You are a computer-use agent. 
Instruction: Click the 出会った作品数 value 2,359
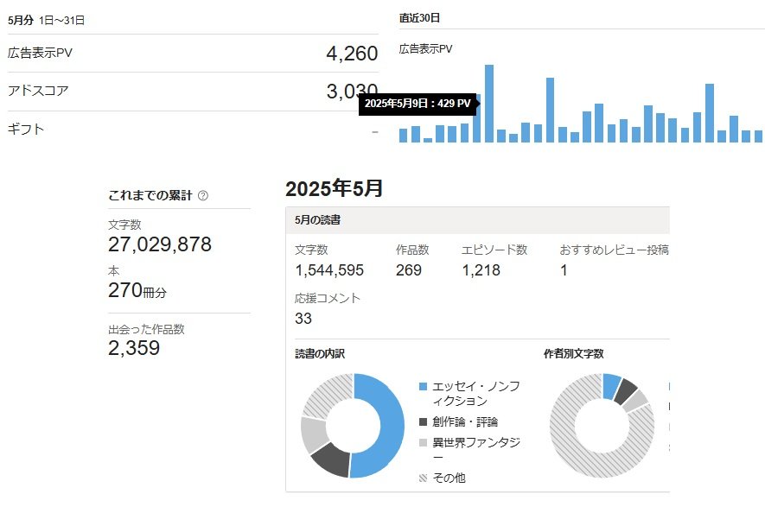pyautogui.click(x=134, y=348)
